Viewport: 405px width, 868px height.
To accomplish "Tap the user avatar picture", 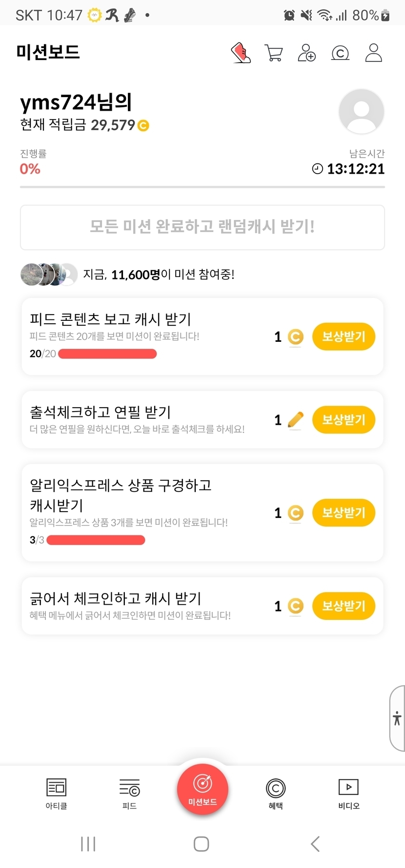I will pos(361,112).
